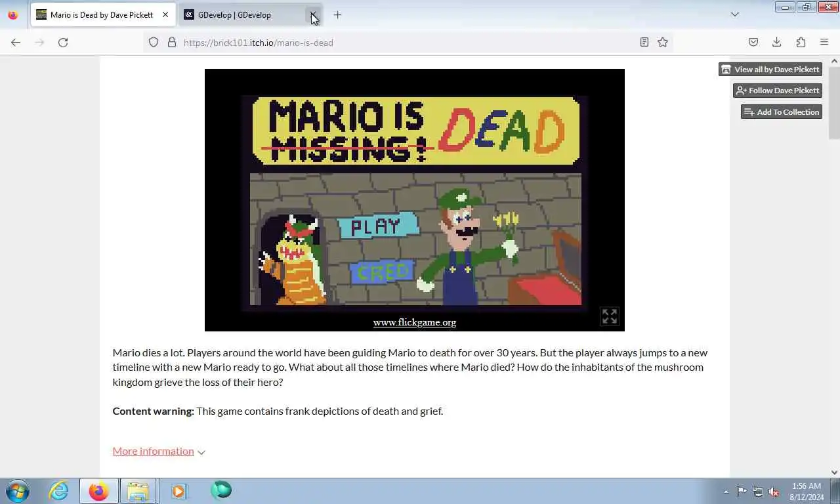Bookmark this page with the star icon

coord(663,43)
